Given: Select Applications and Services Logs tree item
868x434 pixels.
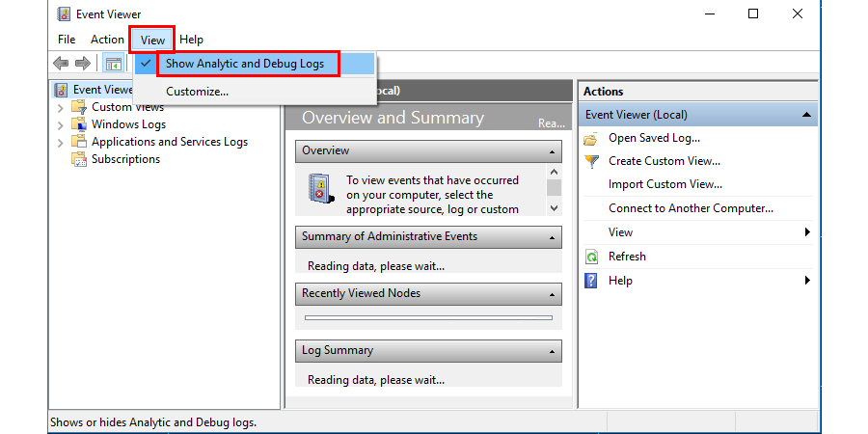Looking at the screenshot, I should [170, 142].
